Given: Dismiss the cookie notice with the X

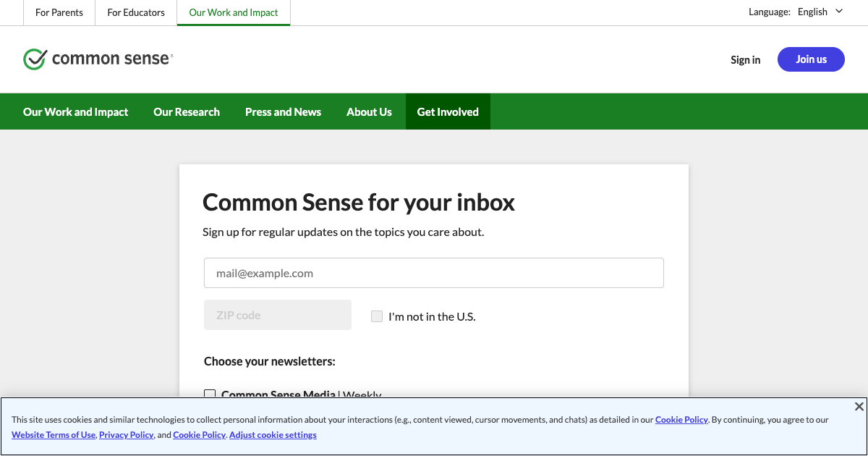Looking at the screenshot, I should pos(859,406).
